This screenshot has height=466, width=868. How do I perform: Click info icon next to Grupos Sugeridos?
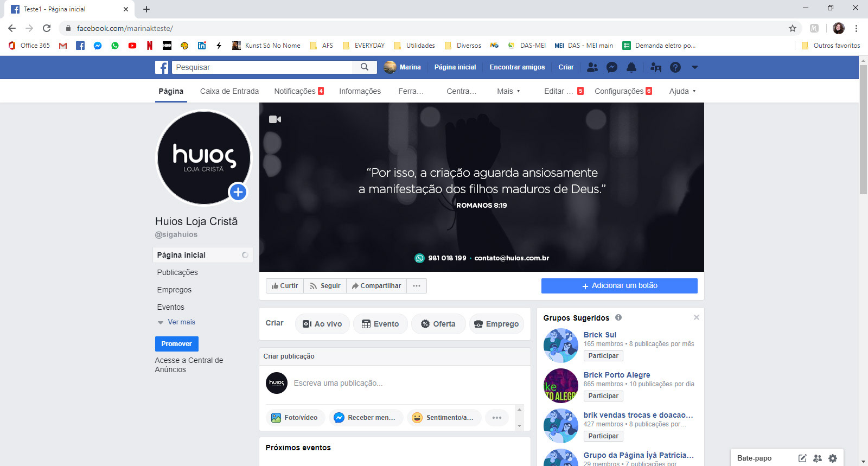(x=618, y=317)
